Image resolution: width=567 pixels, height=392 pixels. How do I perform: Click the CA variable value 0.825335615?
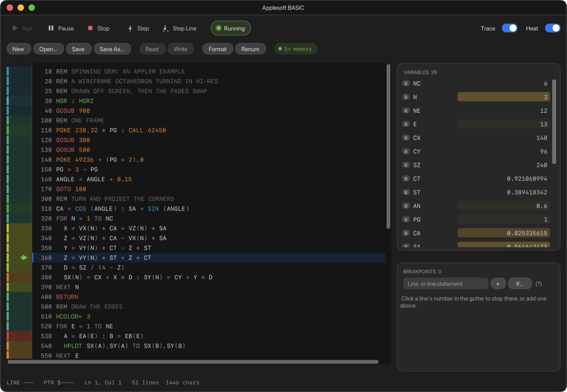click(527, 233)
